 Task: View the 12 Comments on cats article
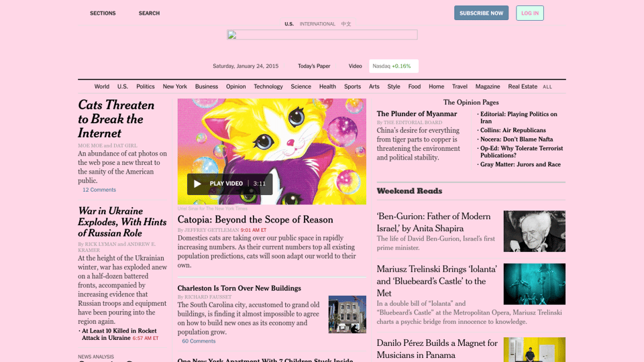99,190
